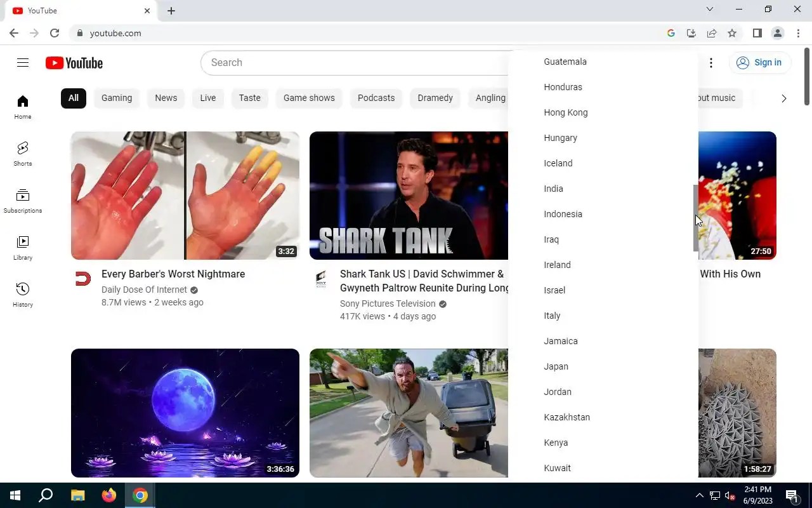Click the YouTube logo

pos(74,63)
